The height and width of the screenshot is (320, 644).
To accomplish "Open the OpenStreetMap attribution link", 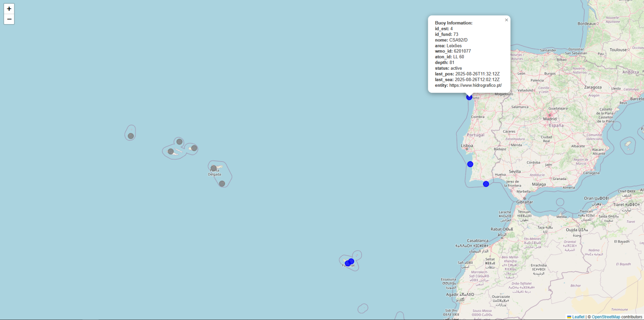I will [x=606, y=317].
